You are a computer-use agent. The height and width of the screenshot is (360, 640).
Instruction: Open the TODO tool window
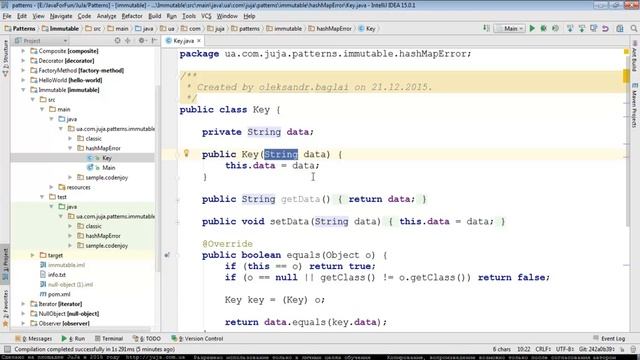tap(147, 338)
